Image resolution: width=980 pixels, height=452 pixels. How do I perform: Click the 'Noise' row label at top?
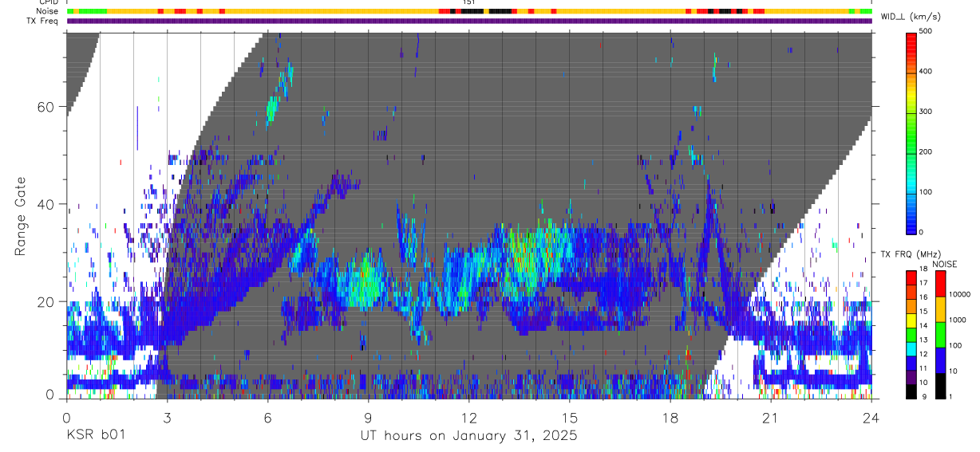(x=49, y=11)
